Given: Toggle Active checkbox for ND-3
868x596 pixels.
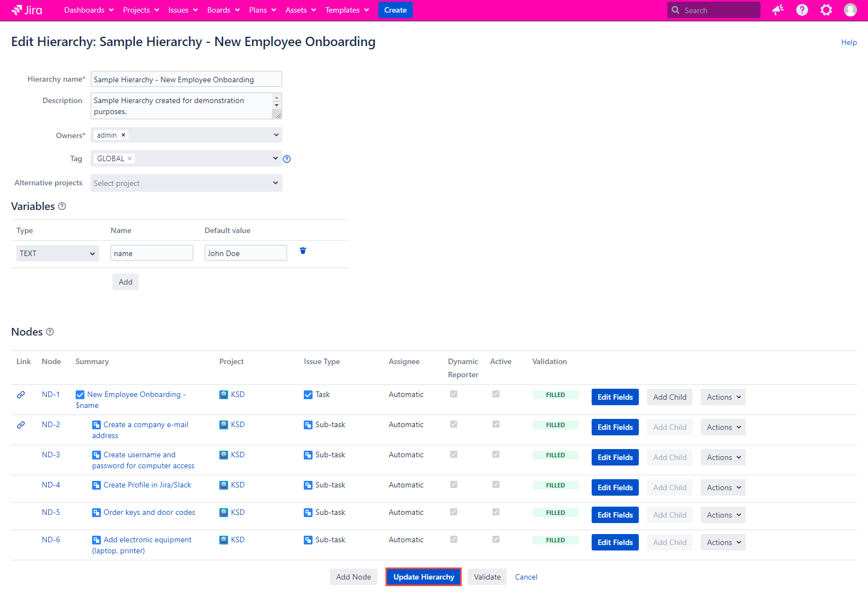Looking at the screenshot, I should tap(496, 455).
